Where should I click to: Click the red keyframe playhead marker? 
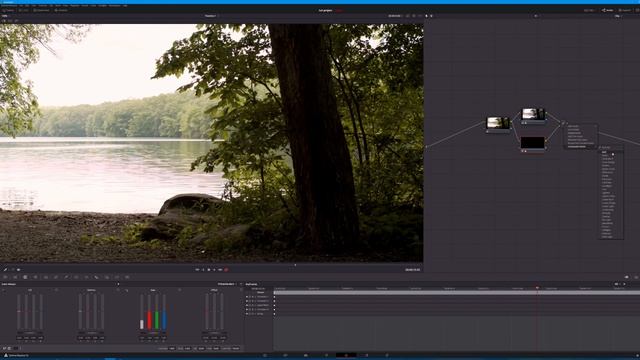tap(537, 288)
